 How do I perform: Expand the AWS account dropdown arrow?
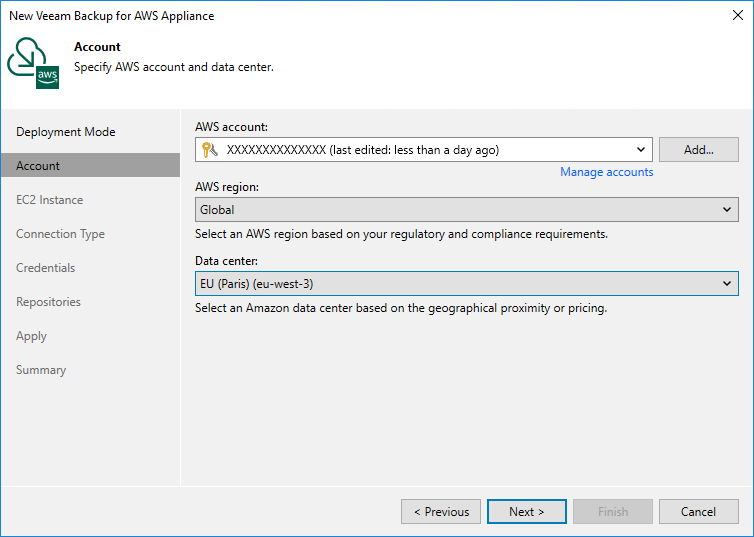[640, 150]
